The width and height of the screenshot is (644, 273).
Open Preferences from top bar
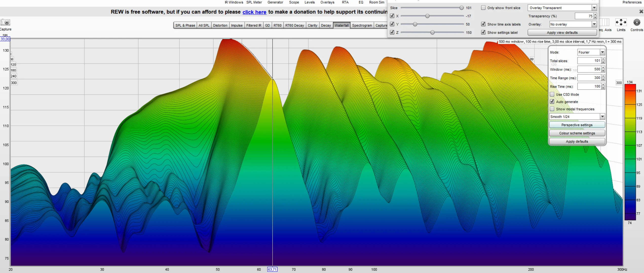pos(632,2)
